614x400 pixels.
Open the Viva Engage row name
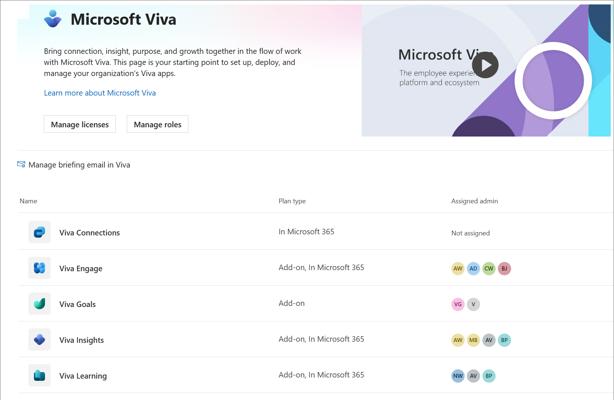(81, 268)
